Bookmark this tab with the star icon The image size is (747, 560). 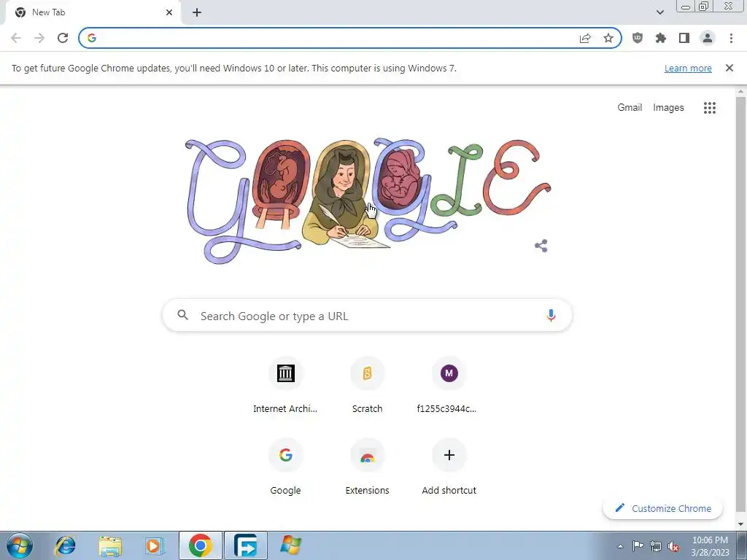click(608, 38)
